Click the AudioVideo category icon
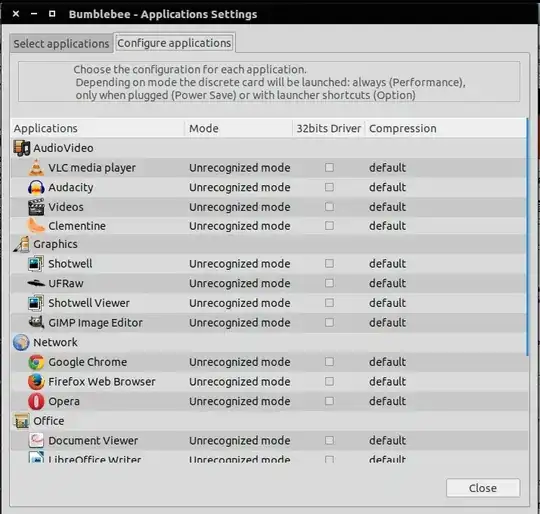540x514 pixels. coord(21,148)
